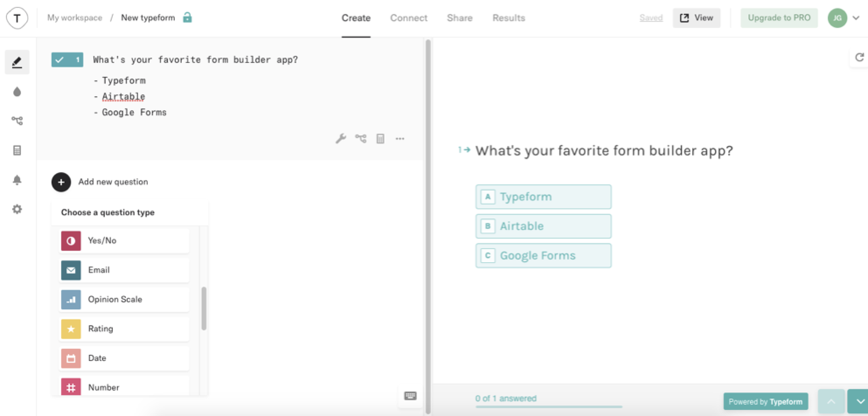Open the Results tab
868x416 pixels.
tap(509, 18)
